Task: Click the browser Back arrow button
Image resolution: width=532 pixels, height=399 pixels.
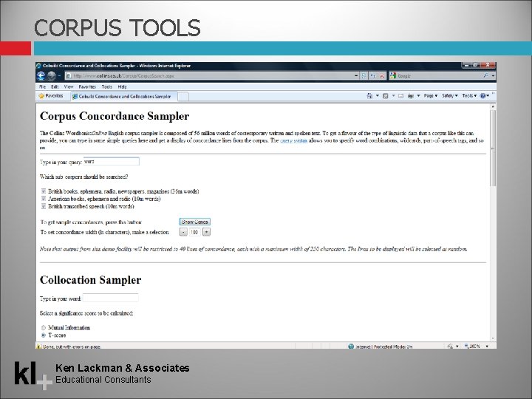Action: coord(41,76)
